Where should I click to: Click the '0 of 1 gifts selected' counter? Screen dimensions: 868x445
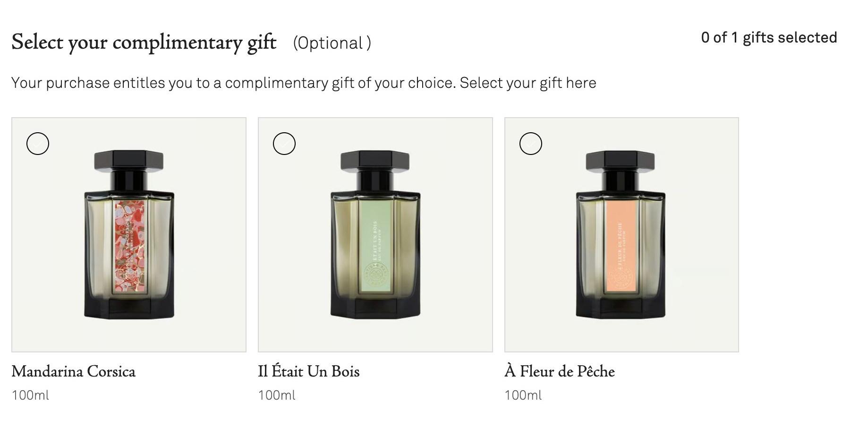(769, 38)
